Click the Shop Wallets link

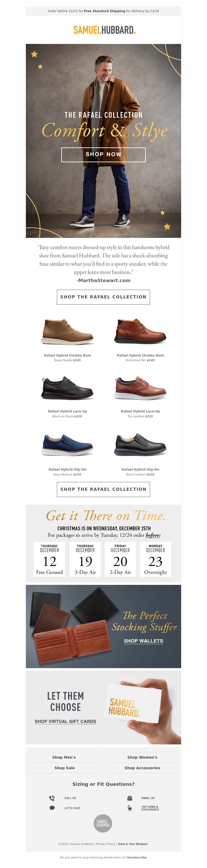pos(143,641)
